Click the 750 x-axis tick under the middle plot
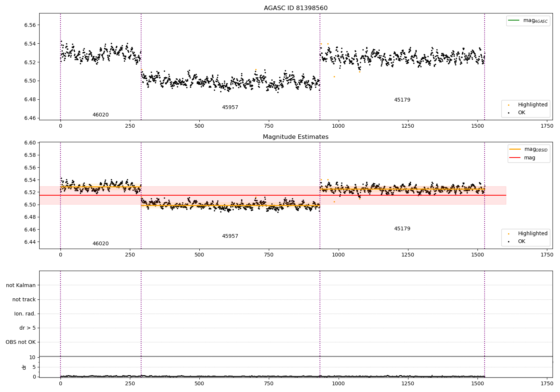 pyautogui.click(x=269, y=255)
